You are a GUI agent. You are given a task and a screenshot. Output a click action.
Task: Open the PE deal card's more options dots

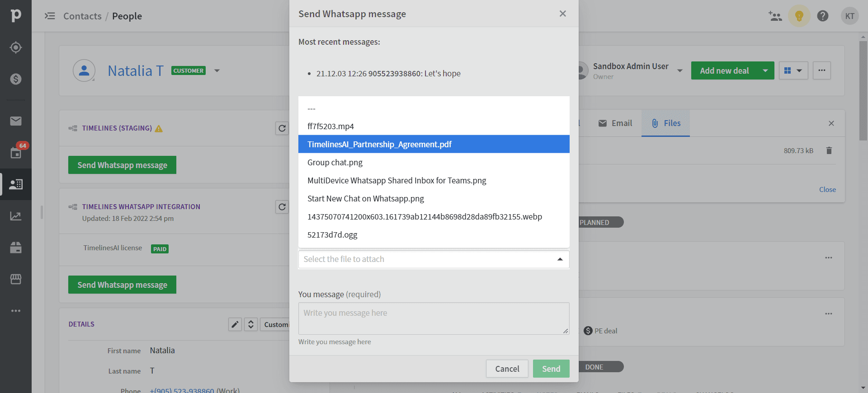pyautogui.click(x=829, y=314)
